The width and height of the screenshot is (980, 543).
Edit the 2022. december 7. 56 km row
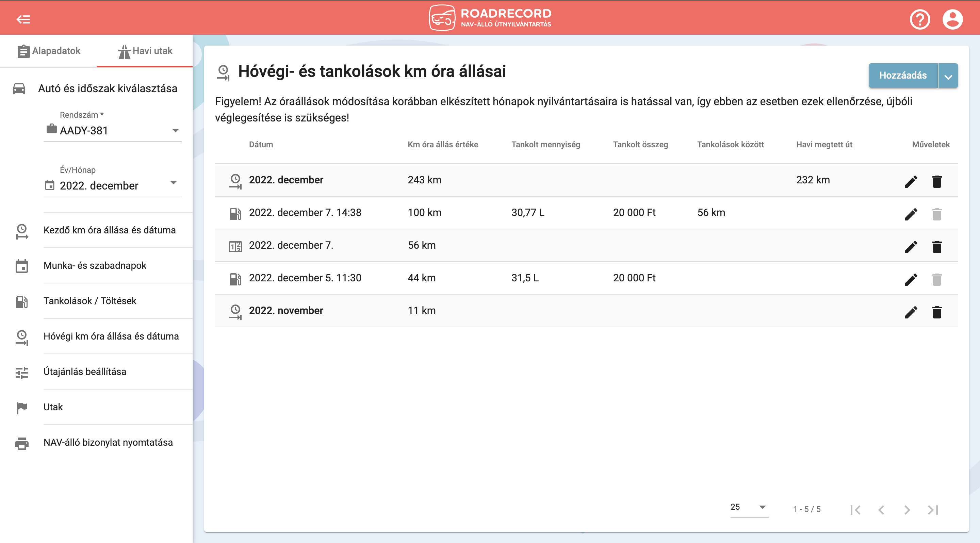click(911, 247)
